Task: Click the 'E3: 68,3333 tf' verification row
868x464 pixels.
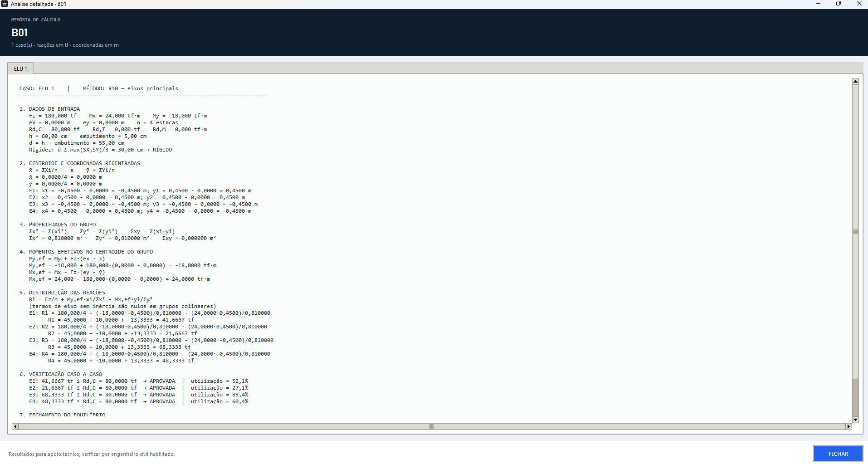Action: coord(139,395)
